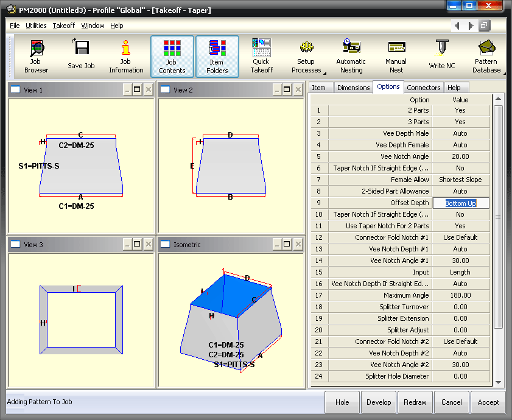Maximize the View 1 pane
Viewport: 512px width, 420px height.
click(x=137, y=89)
